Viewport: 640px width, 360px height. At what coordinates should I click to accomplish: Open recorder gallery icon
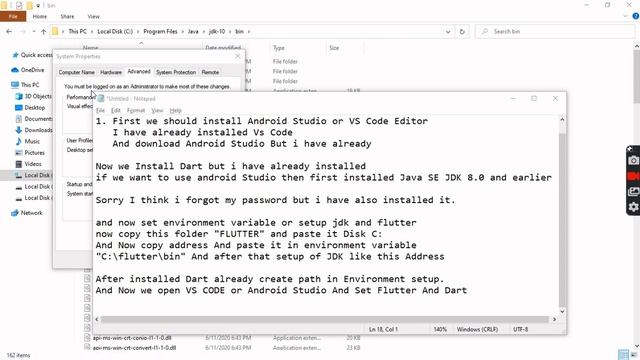[x=633, y=191]
